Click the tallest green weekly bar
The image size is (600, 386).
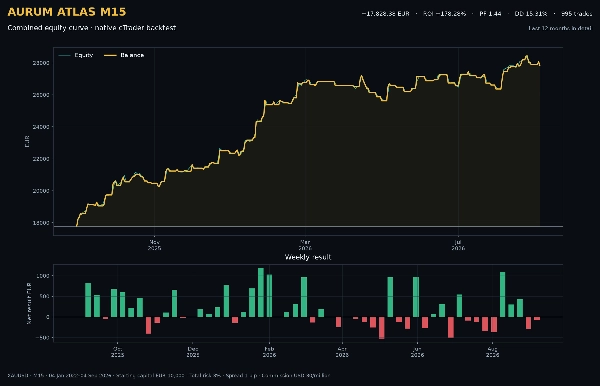click(261, 293)
